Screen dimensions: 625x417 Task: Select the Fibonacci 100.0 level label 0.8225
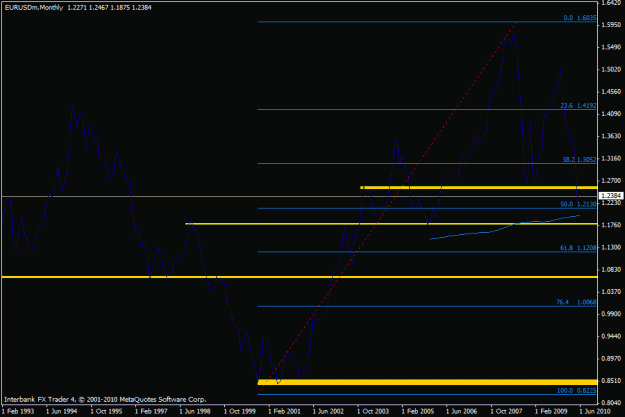pyautogui.click(x=576, y=391)
